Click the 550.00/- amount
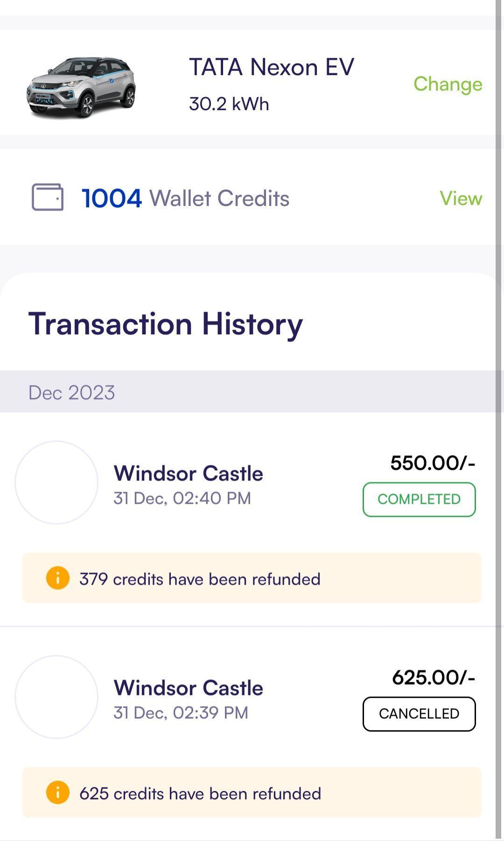 [433, 463]
